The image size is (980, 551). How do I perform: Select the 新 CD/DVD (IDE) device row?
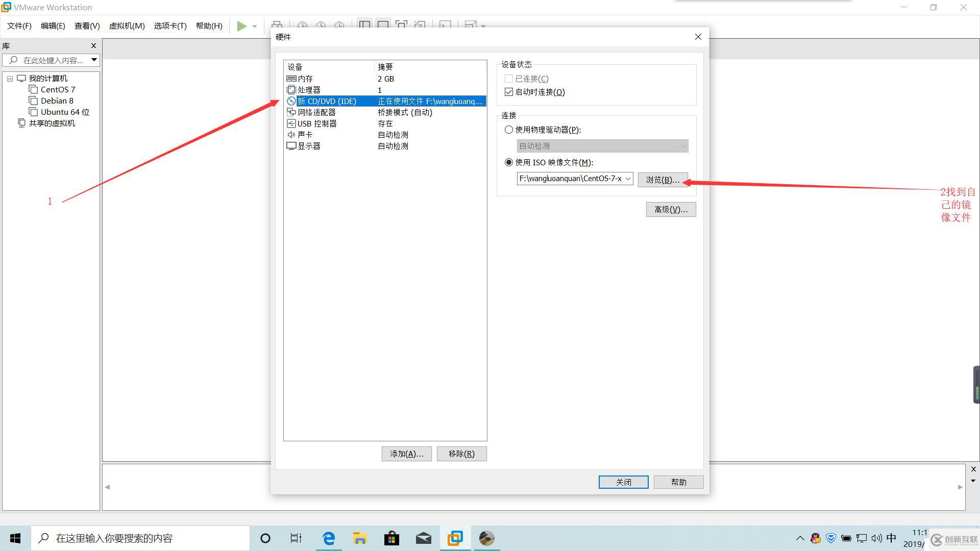pyautogui.click(x=385, y=101)
